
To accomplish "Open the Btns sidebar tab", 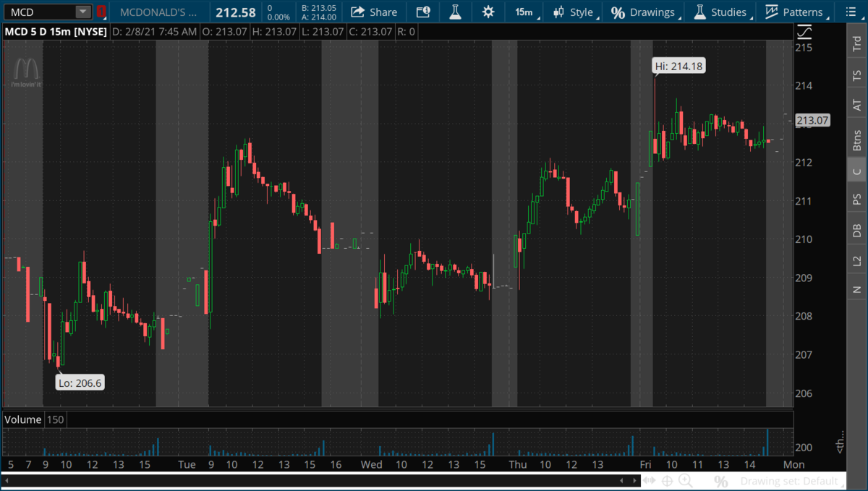I will pos(857,140).
